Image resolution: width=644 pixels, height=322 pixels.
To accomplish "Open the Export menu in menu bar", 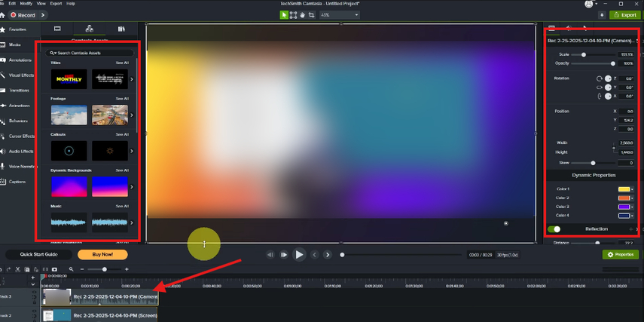I will tap(56, 3).
